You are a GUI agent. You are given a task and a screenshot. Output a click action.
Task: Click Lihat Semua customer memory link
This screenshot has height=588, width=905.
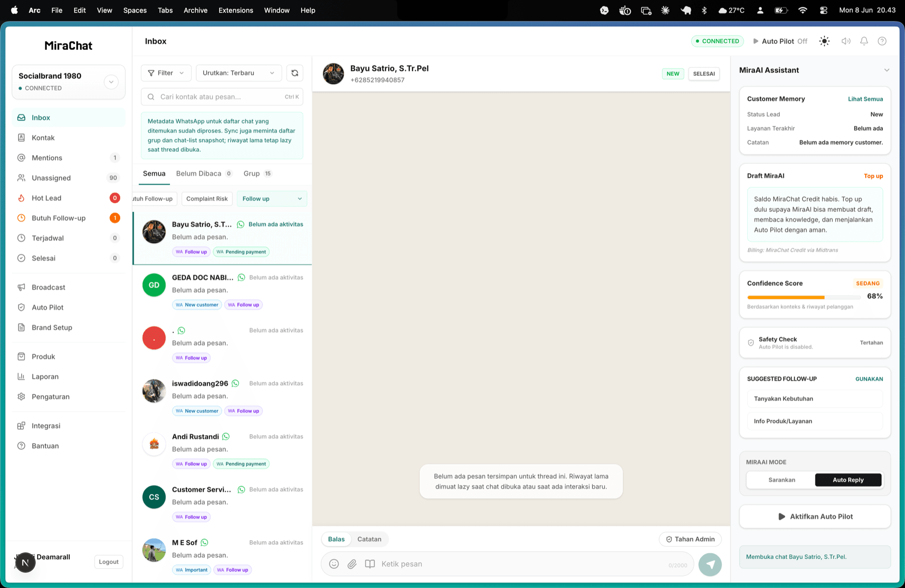point(865,99)
